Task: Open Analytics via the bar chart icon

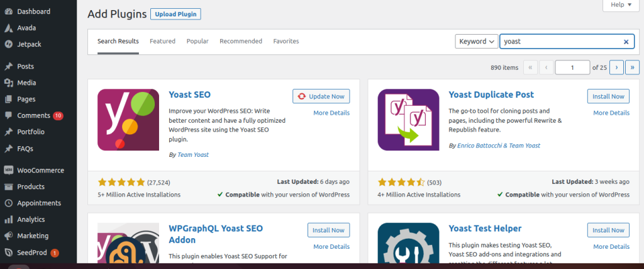Action: 8,220
